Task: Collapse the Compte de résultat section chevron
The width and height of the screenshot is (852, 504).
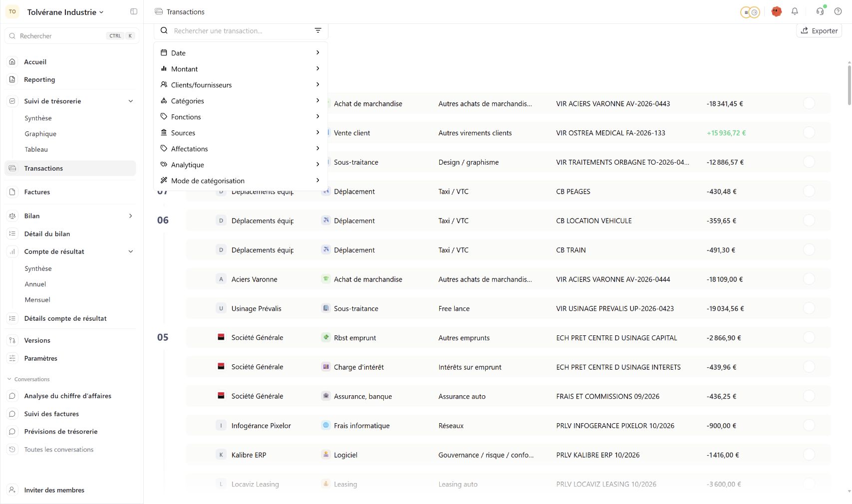Action: 131,252
